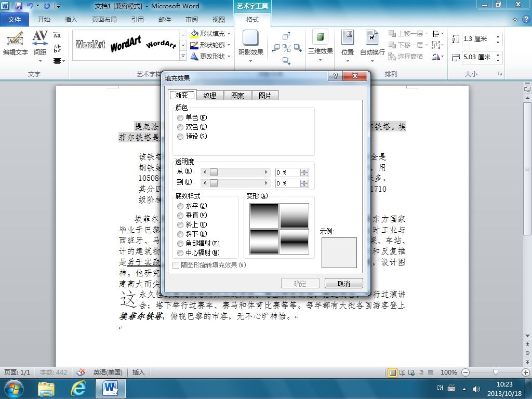Select the Single color (单色) radio button
Screen dimensions: 532x399
pyautogui.click(x=180, y=118)
